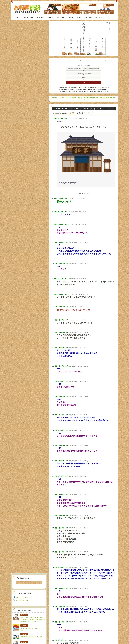The width and height of the screenshot is (129, 644).
Task: Click the 中華料理 shop thumbnail in sidebar
Action: click(16, 627)
